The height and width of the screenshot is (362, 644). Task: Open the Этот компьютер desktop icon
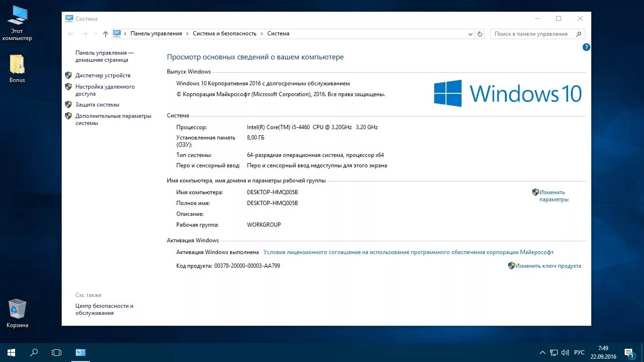(17, 24)
